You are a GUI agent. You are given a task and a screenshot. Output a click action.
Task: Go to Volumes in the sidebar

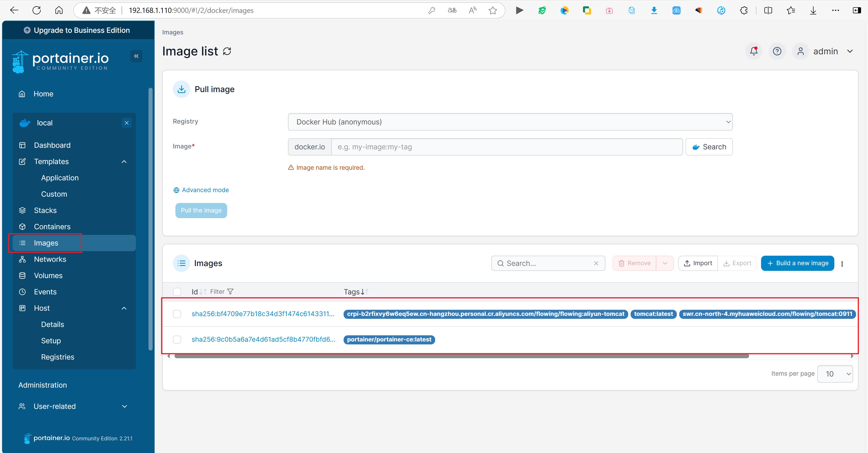(x=48, y=276)
